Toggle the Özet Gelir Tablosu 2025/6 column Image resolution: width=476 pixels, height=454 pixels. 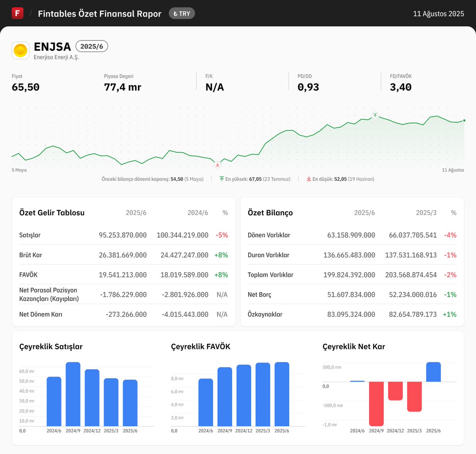(x=136, y=213)
